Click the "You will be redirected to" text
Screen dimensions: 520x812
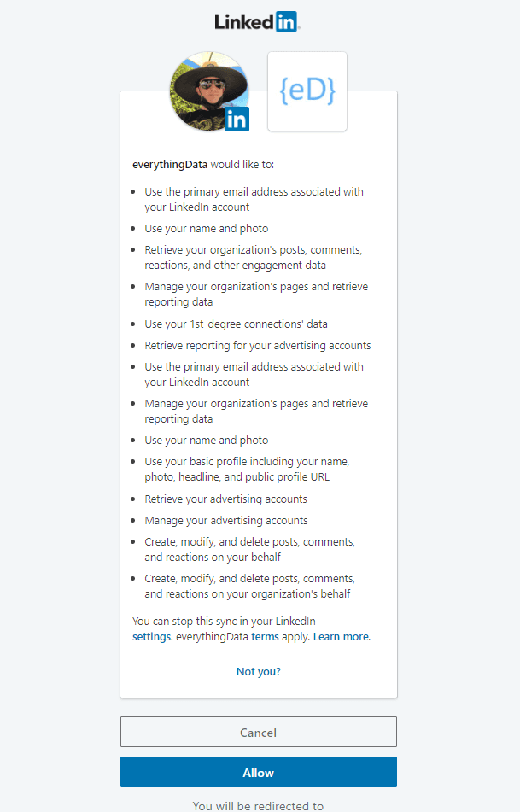pyautogui.click(x=258, y=805)
